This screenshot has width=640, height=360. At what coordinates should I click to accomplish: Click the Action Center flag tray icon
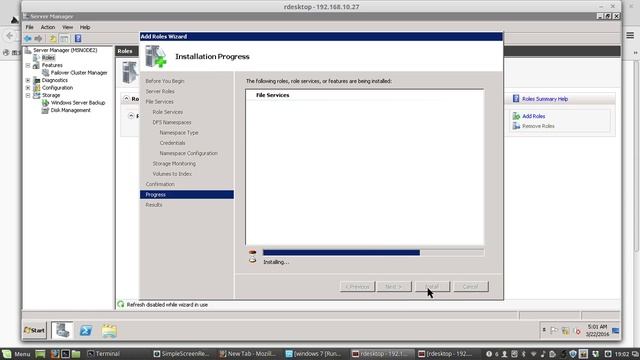point(554,331)
